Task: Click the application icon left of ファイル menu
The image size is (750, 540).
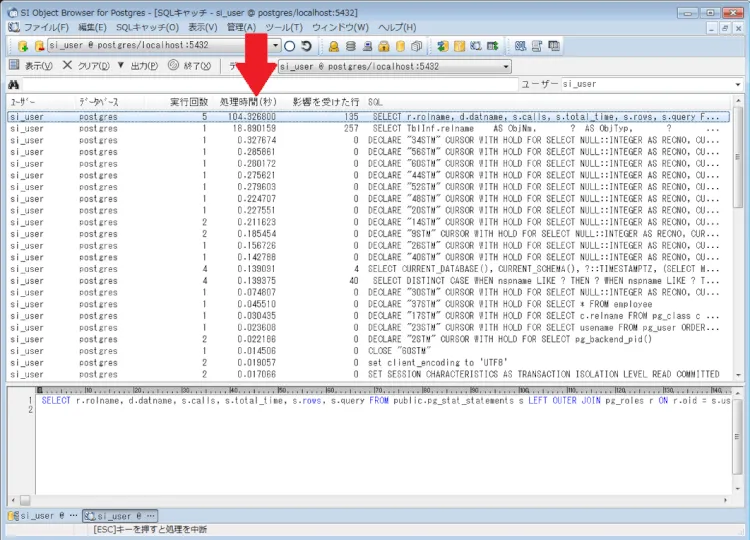Action: 14,27
